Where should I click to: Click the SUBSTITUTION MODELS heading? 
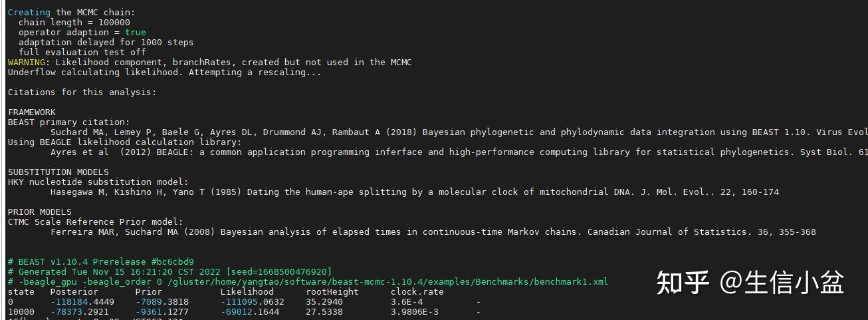point(58,172)
